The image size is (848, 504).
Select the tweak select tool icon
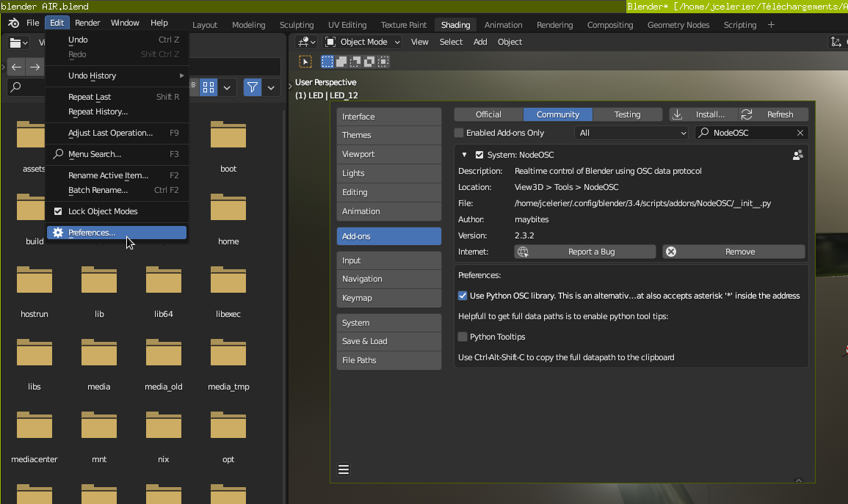305,62
